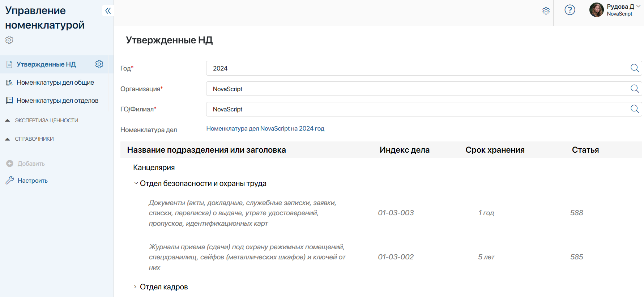This screenshot has width=644, height=297.
Task: Click the Год input field with 2024
Action: [x=416, y=68]
